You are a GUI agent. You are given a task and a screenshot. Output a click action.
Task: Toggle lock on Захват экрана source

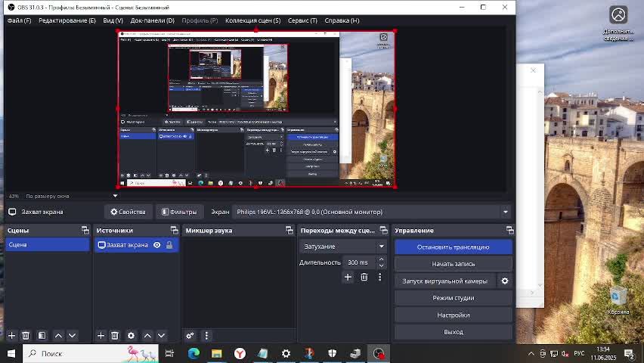point(169,245)
